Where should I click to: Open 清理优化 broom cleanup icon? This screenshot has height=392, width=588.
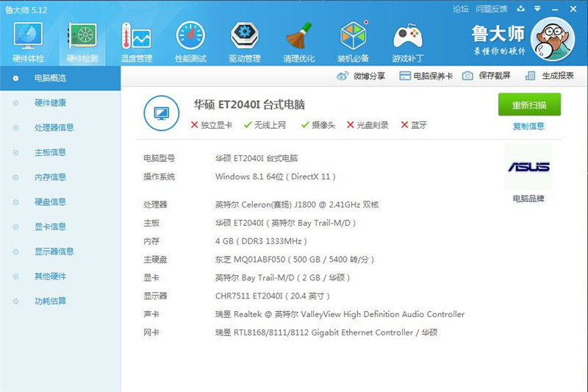tap(299, 36)
